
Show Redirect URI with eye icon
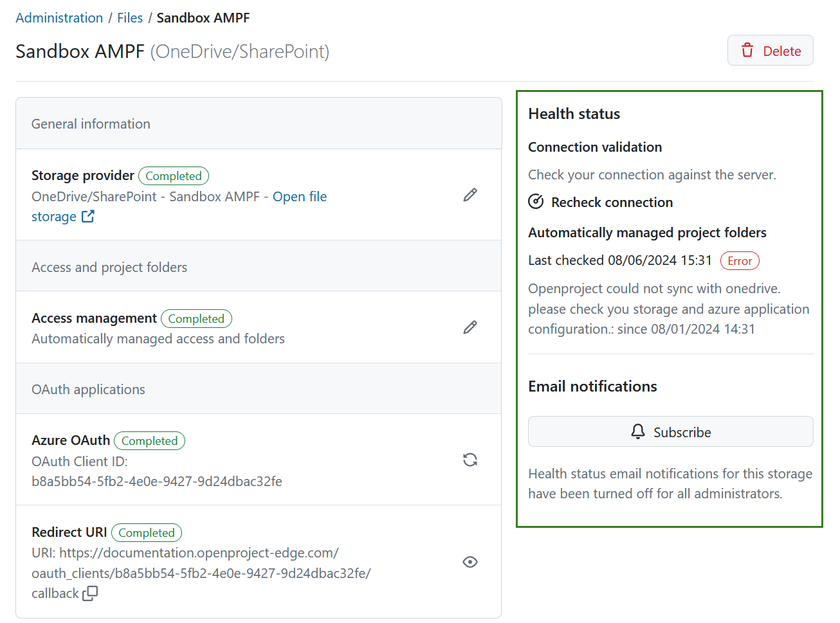point(470,562)
